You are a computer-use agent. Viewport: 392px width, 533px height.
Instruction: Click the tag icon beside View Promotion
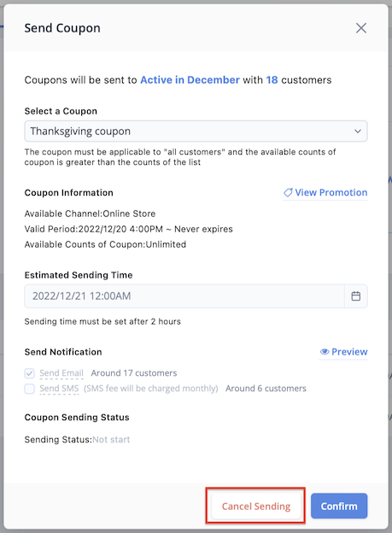(x=288, y=192)
